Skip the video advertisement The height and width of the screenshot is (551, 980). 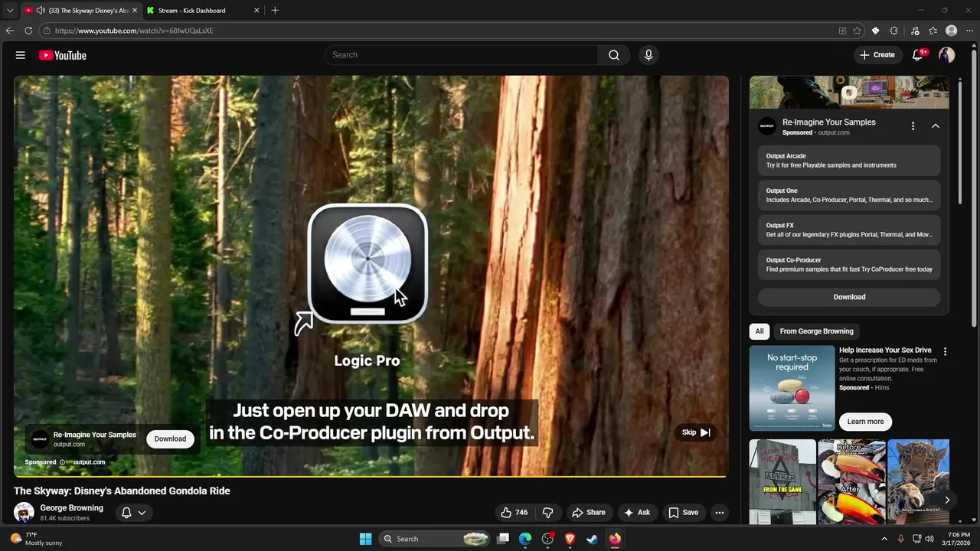696,432
